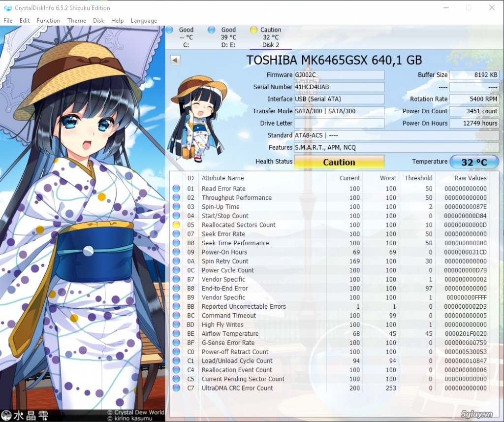This screenshot has height=422, width=504.
Task: Open the Language menu
Action: [144, 21]
